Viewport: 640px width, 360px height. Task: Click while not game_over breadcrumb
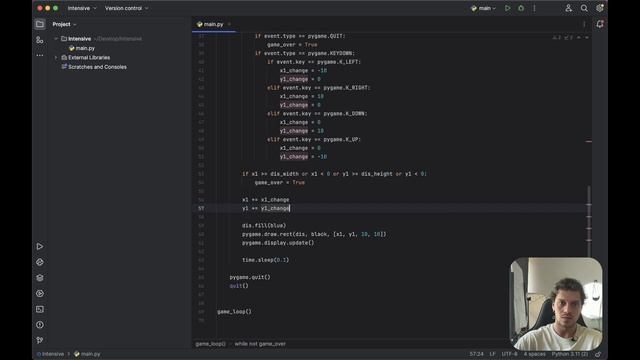(260, 344)
